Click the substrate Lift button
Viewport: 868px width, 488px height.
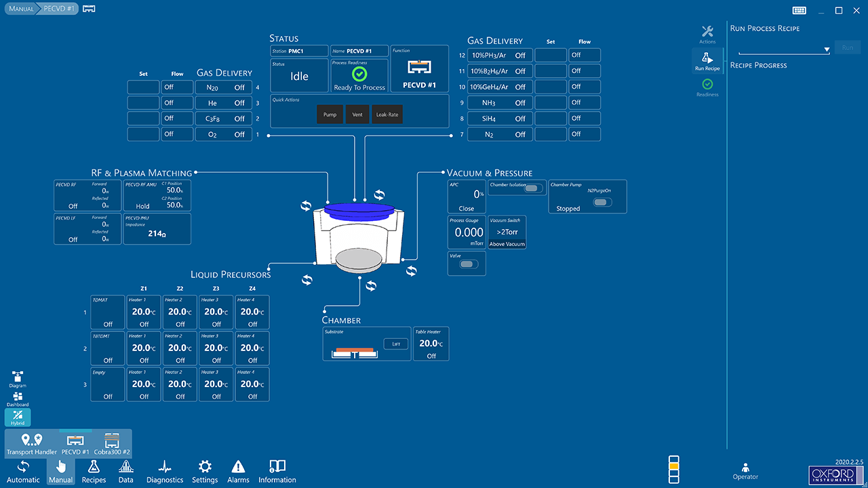[396, 344]
